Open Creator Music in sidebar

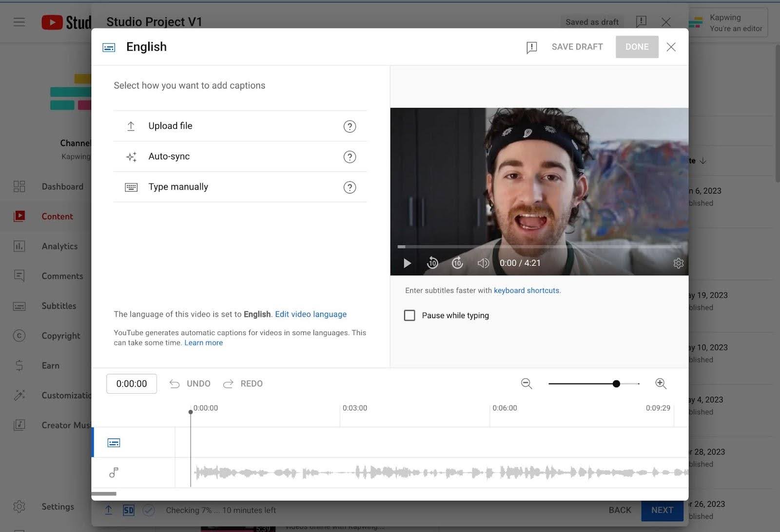[x=66, y=425]
